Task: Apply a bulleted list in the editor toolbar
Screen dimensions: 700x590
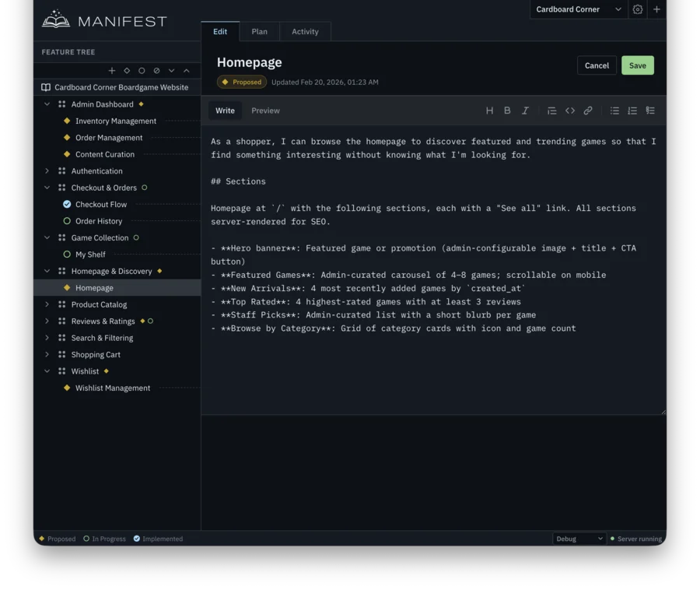Action: coord(614,111)
